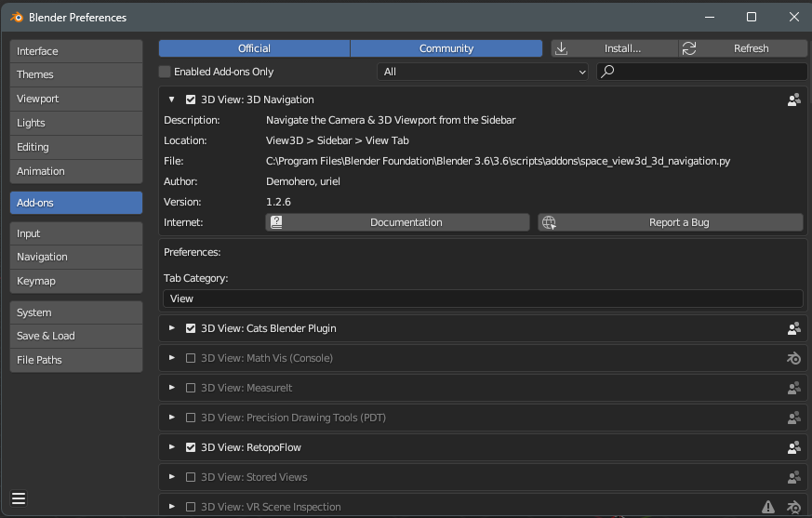This screenshot has height=518, width=812.
Task: Toggle the Official add-ons filter
Action: 254,48
